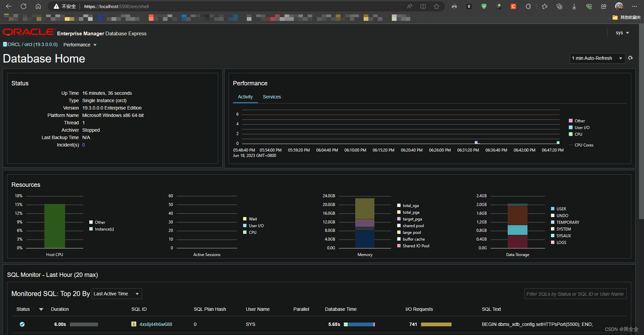The image size is (644, 335).
Task: Open the other favorites folder
Action: pyautogui.click(x=626, y=17)
